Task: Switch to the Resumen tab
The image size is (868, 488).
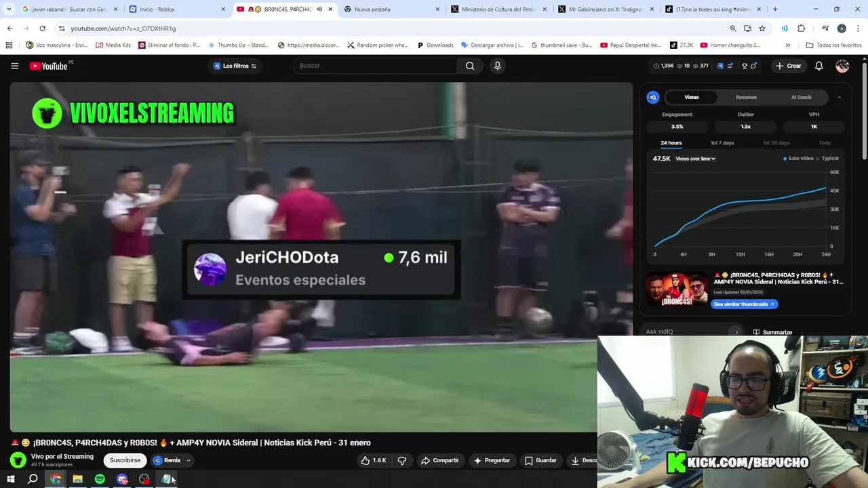Action: (746, 97)
